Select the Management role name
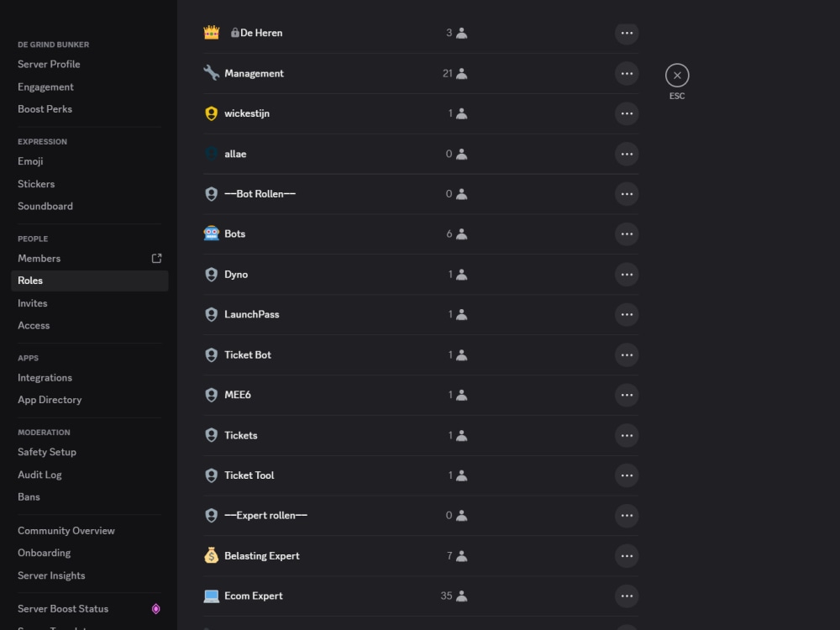This screenshot has width=840, height=630. coord(254,73)
